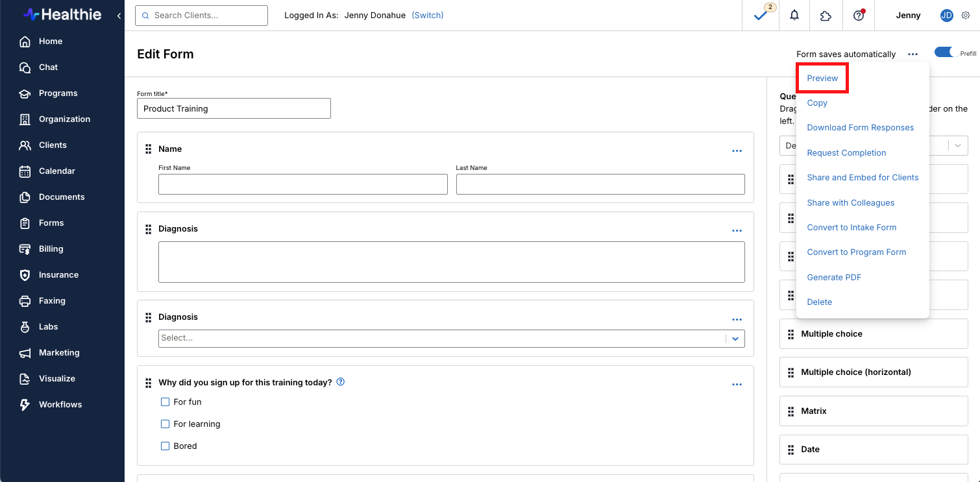Viewport: 980px width, 482px height.
Task: Open the Labs section
Action: tap(39, 327)
